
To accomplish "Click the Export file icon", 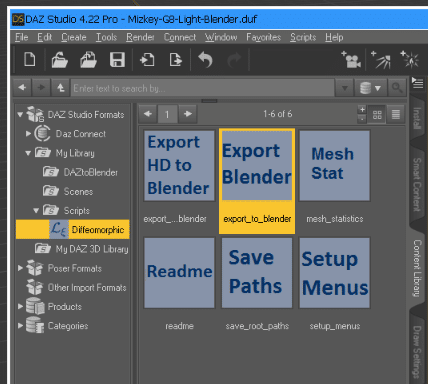I will 176,60.
